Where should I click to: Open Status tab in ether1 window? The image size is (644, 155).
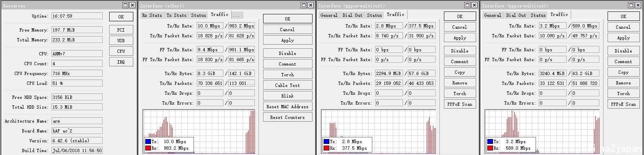click(198, 15)
